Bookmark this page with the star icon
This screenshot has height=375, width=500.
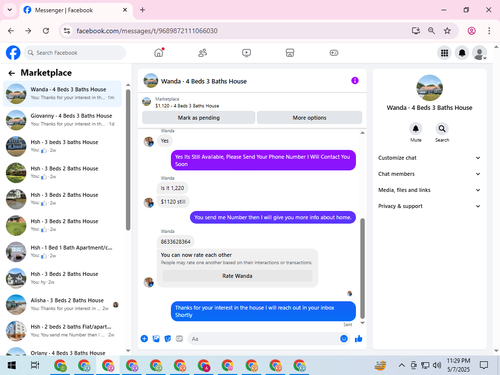(x=447, y=31)
